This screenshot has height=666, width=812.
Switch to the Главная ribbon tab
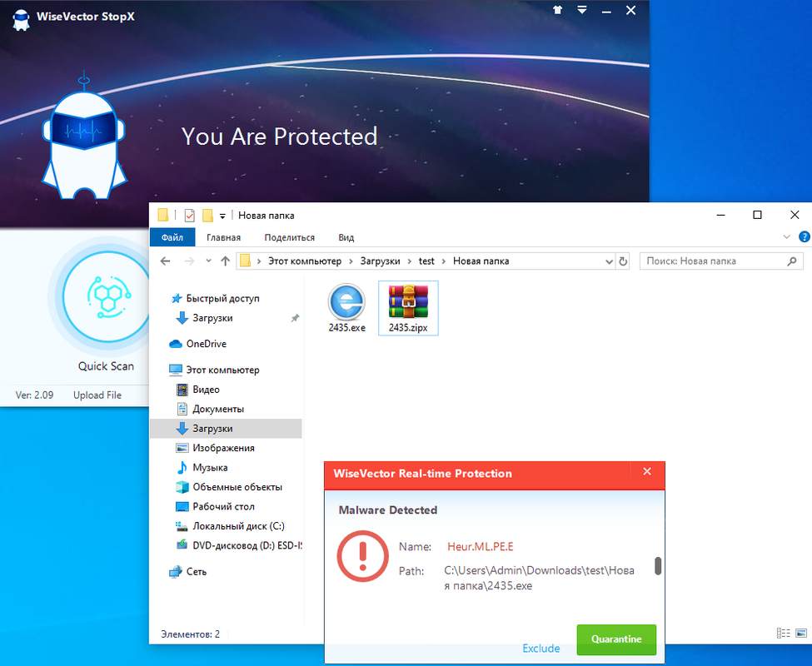tap(224, 237)
